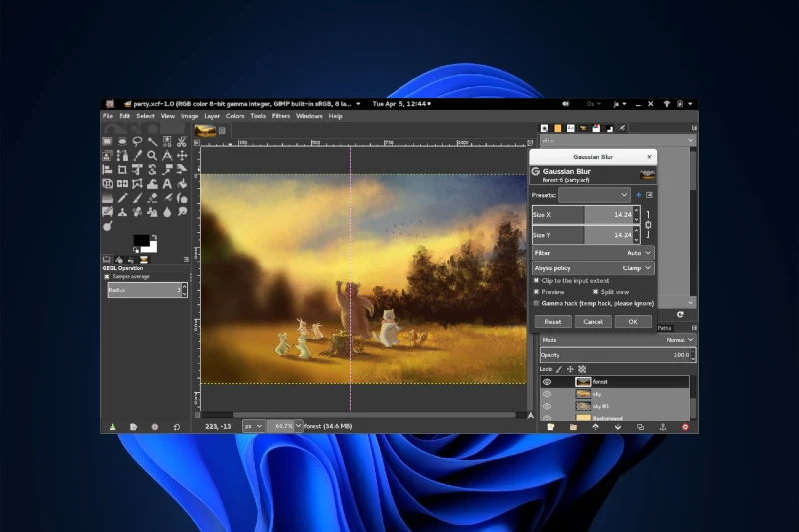Select the Blur/Sharpen droplet tool
This screenshot has width=799, height=532.
[x=167, y=212]
